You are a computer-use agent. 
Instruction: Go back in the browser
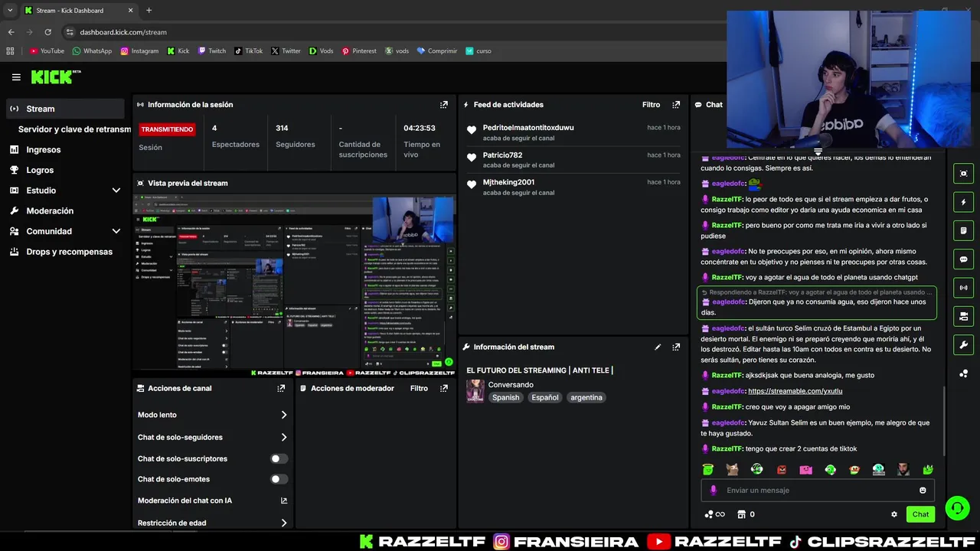11,32
